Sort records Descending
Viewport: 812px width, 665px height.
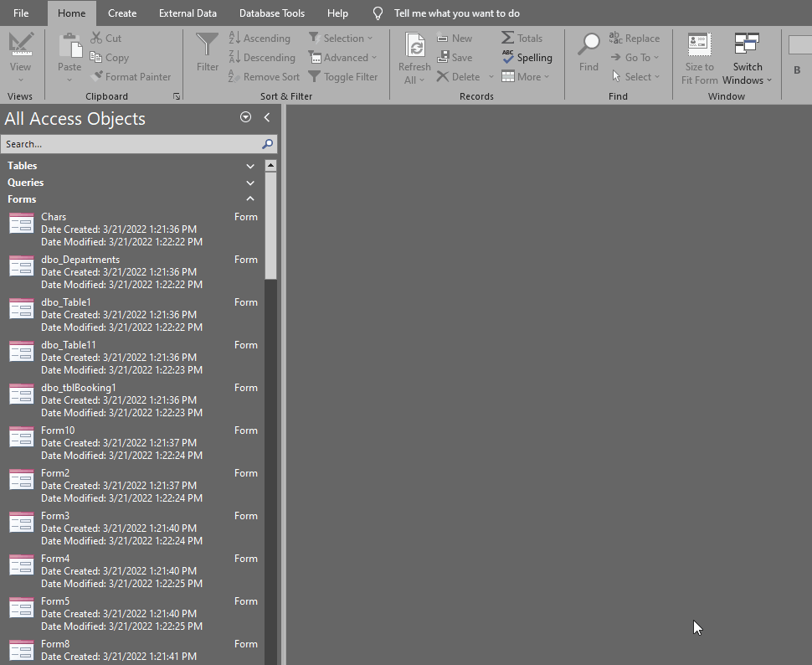click(x=262, y=58)
